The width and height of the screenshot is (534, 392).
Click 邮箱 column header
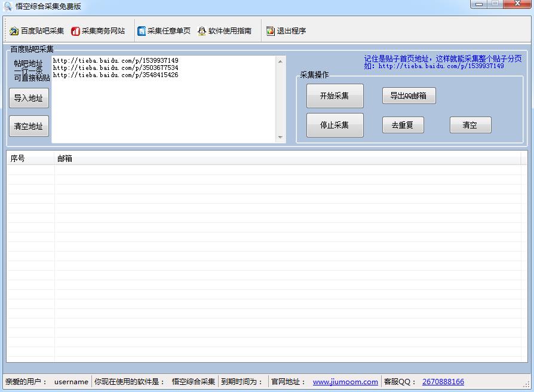[x=287, y=158]
